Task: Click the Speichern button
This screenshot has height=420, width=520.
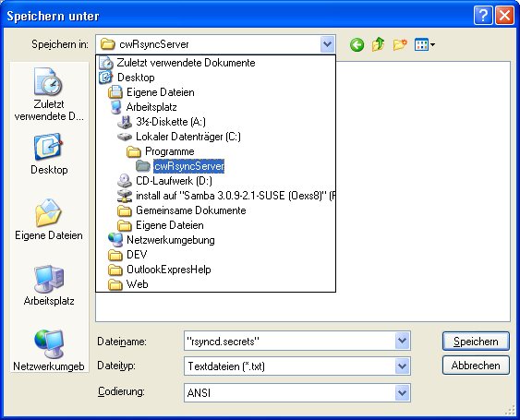Action: pos(476,342)
